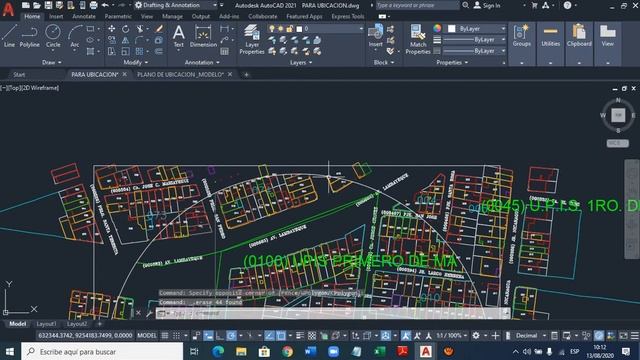Click the Plot printer icon
Viewport: 640px width, 360px height.
(x=93, y=5)
